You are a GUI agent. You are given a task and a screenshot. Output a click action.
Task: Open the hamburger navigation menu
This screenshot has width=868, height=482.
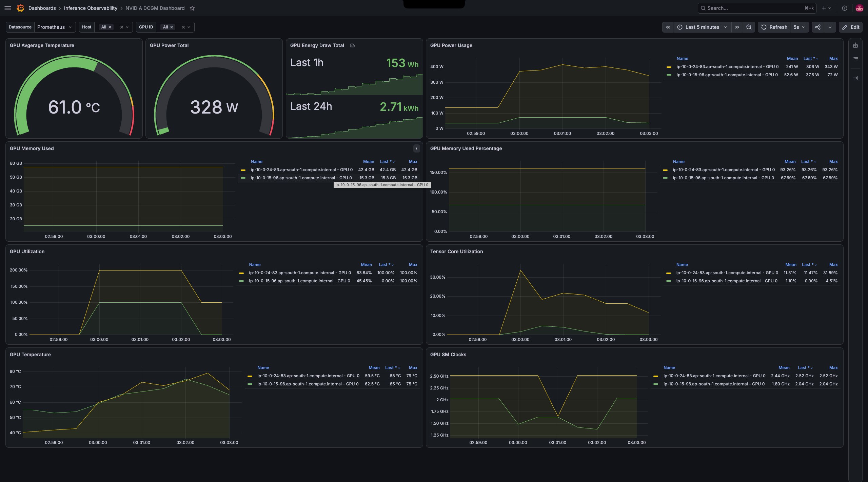pos(7,8)
